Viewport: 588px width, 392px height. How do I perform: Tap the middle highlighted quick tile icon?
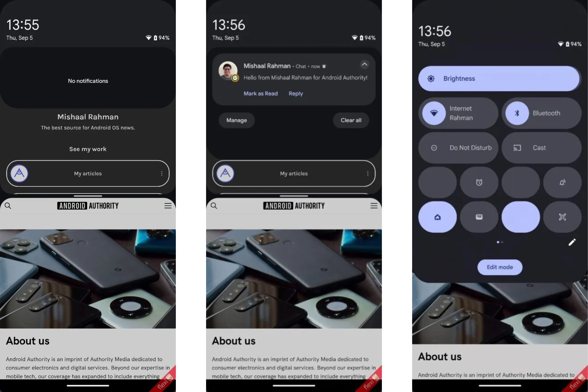click(521, 216)
